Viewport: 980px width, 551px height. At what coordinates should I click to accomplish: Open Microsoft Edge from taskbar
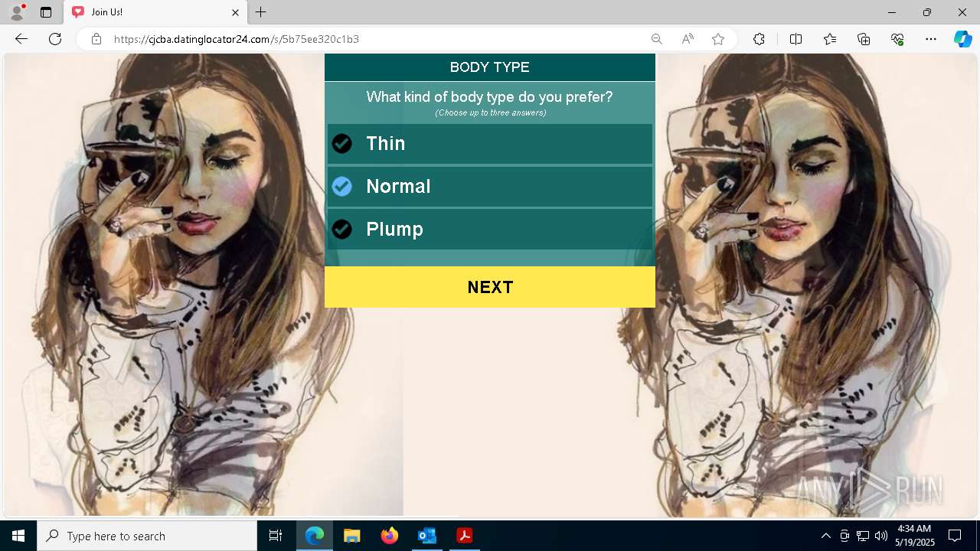315,536
